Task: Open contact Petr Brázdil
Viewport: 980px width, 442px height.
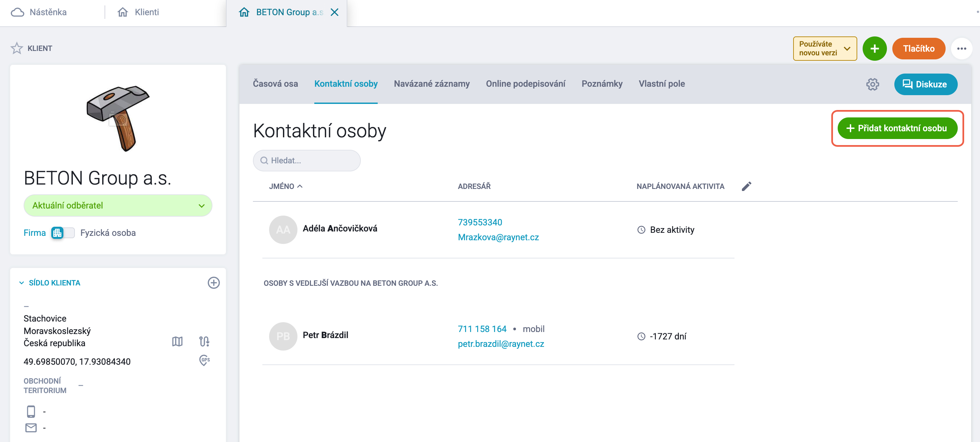Action: (x=325, y=335)
